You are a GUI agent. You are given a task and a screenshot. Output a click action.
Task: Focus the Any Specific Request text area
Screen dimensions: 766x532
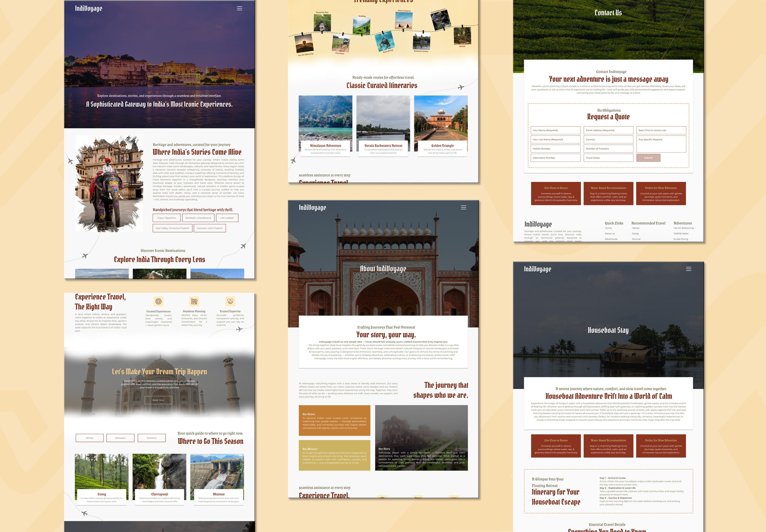661,144
